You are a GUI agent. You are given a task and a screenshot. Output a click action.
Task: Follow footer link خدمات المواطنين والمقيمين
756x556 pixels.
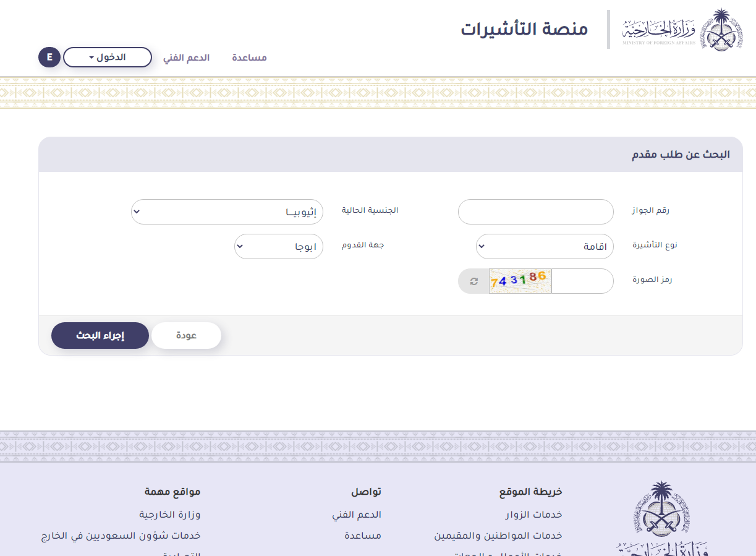tap(498, 536)
